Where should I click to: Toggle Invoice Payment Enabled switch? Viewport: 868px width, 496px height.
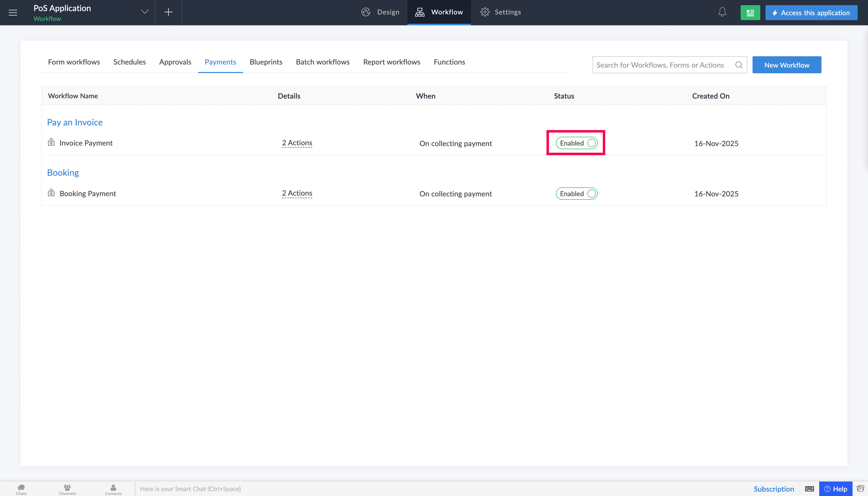(x=577, y=143)
